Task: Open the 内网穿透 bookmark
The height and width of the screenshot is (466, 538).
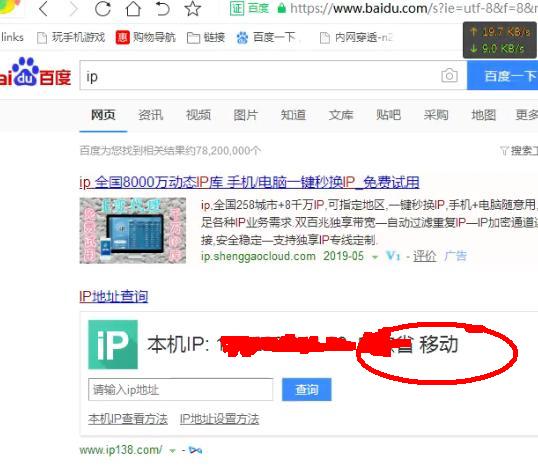Action: pos(356,37)
